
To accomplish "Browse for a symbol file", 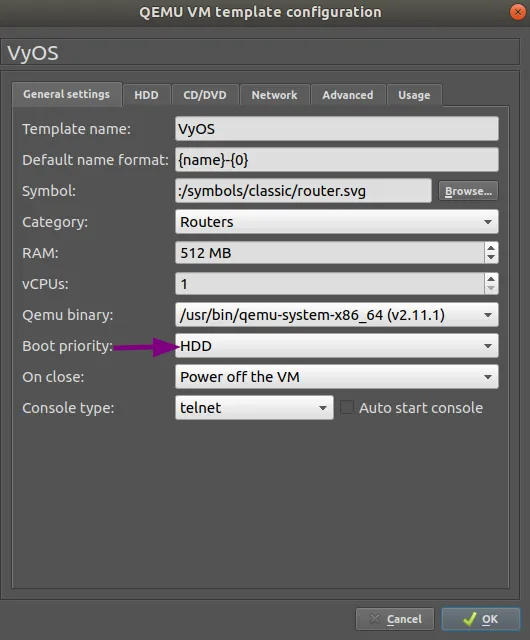I will [x=468, y=191].
